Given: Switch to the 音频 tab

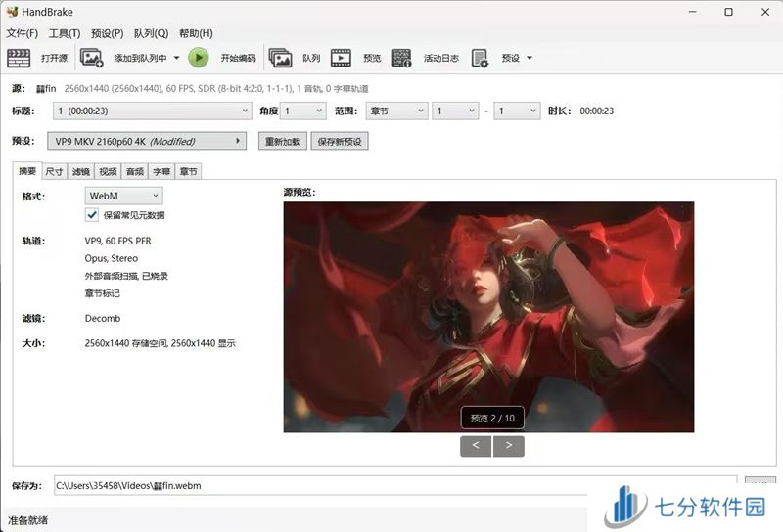Looking at the screenshot, I should 135,172.
